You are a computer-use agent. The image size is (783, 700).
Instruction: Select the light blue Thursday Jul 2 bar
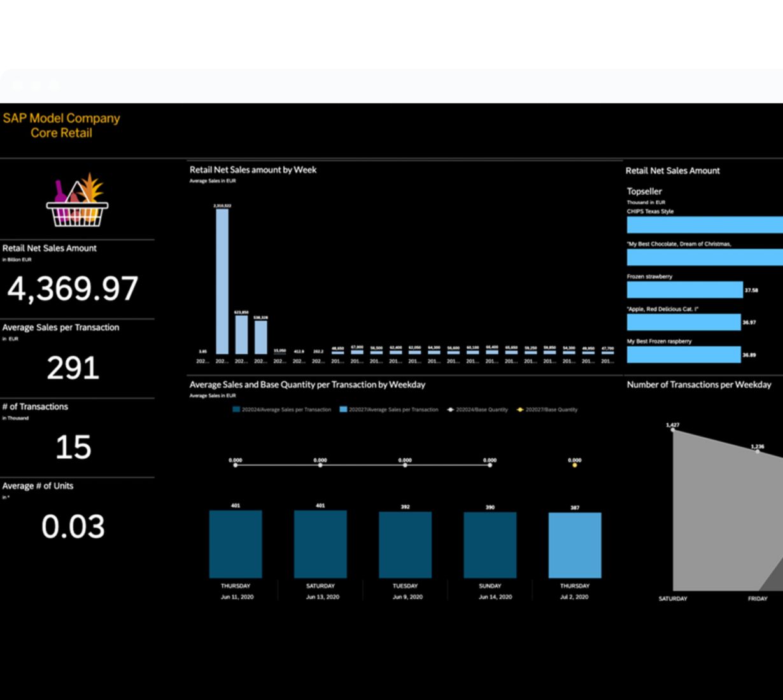click(x=575, y=545)
